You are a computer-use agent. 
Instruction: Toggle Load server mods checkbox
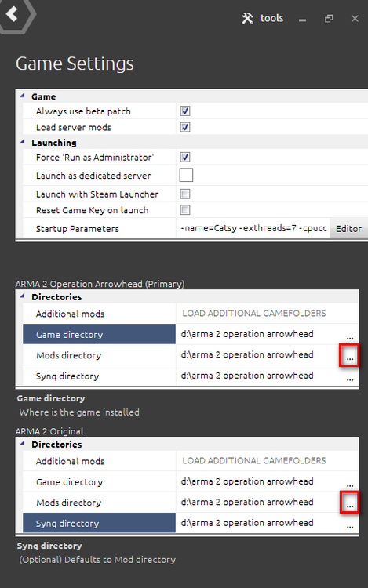[x=185, y=127]
